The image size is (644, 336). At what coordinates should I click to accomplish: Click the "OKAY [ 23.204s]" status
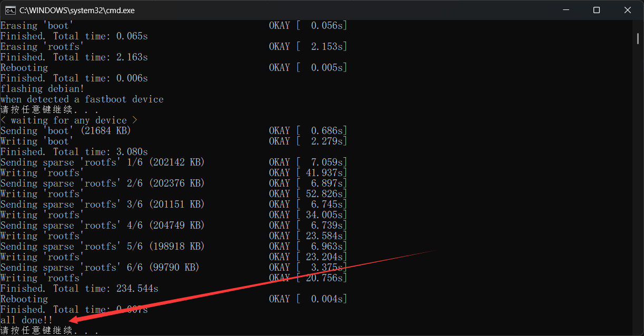(308, 257)
